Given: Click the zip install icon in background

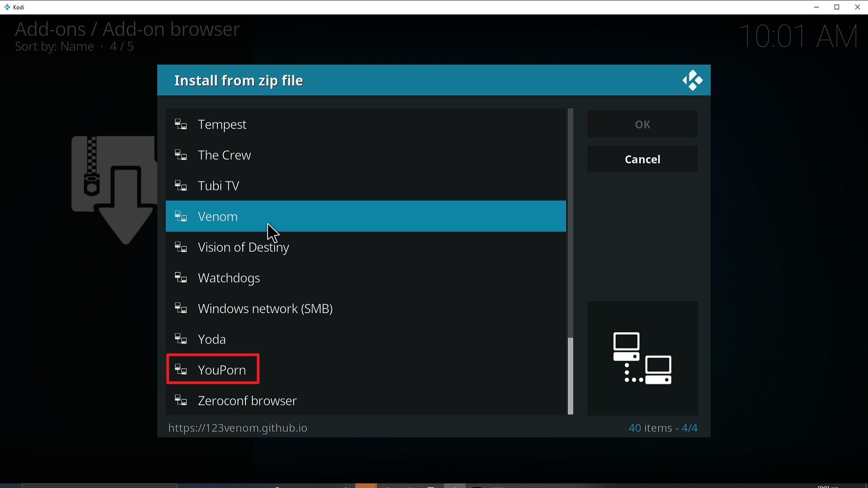Looking at the screenshot, I should point(114,190).
